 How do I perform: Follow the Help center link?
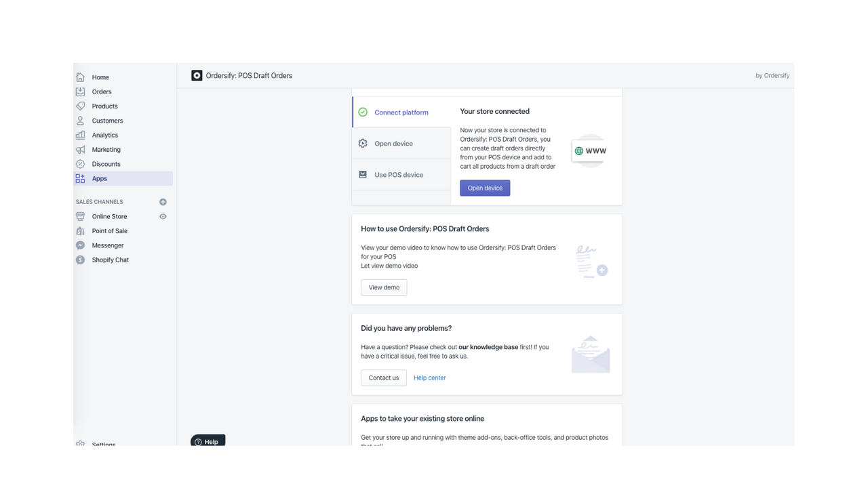click(x=430, y=378)
